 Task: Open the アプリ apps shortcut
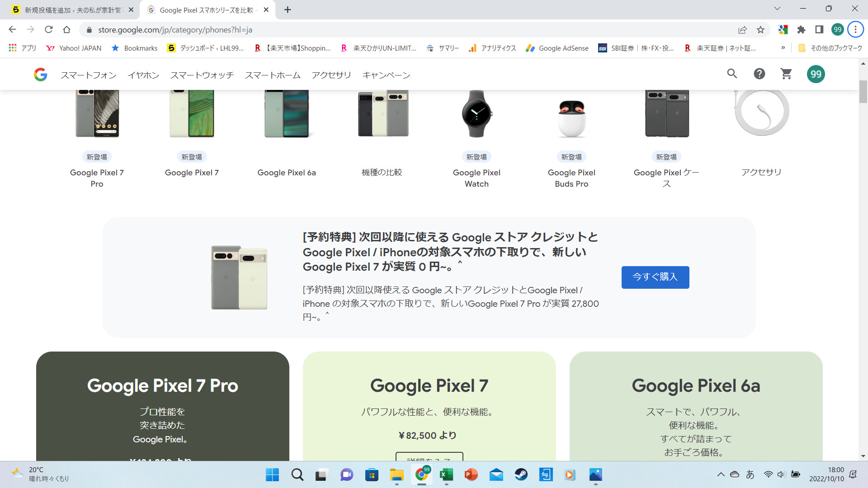[x=22, y=48]
